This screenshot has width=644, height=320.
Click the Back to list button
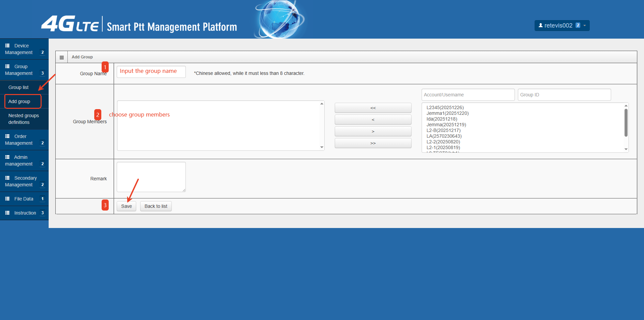(x=156, y=206)
